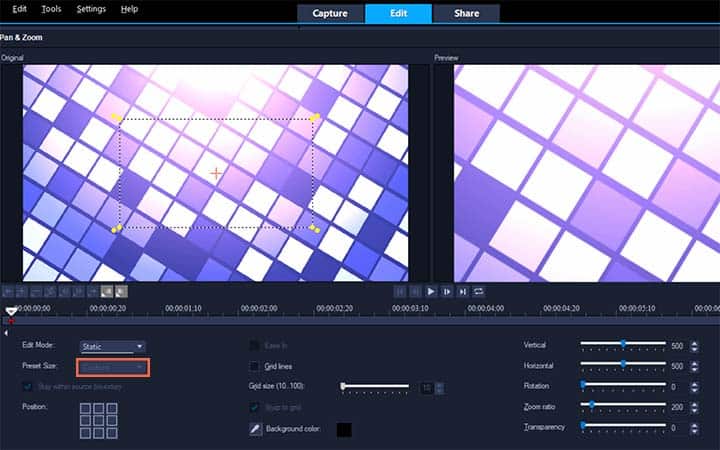
Task: Adjust Rotation value with stepper arrows
Action: [694, 387]
